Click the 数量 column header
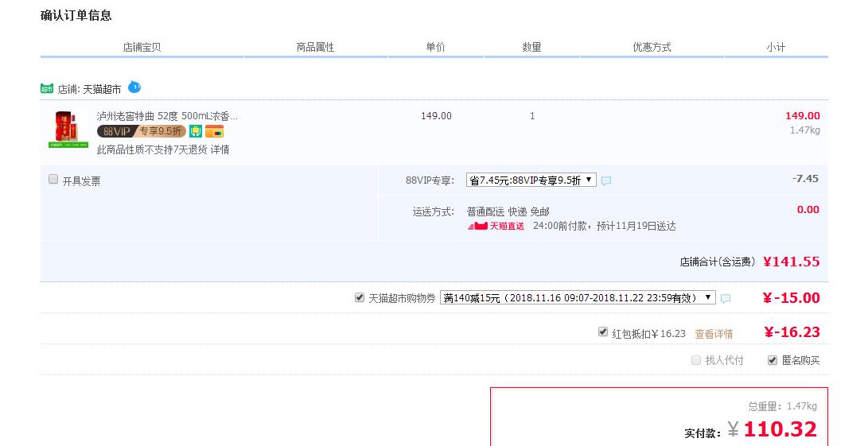Viewport: 868px width, 446px height. [x=531, y=47]
